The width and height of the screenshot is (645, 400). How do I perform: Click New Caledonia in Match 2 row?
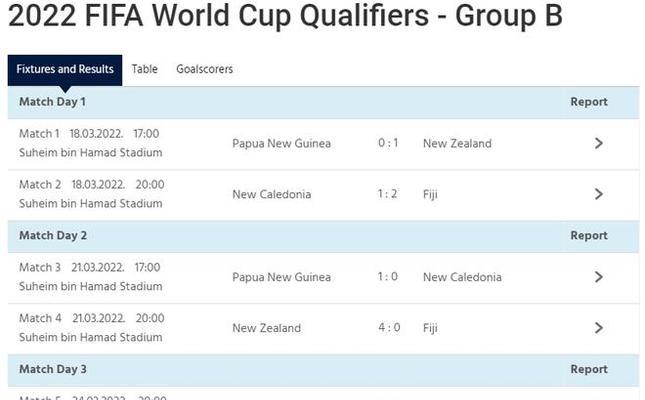click(x=271, y=194)
